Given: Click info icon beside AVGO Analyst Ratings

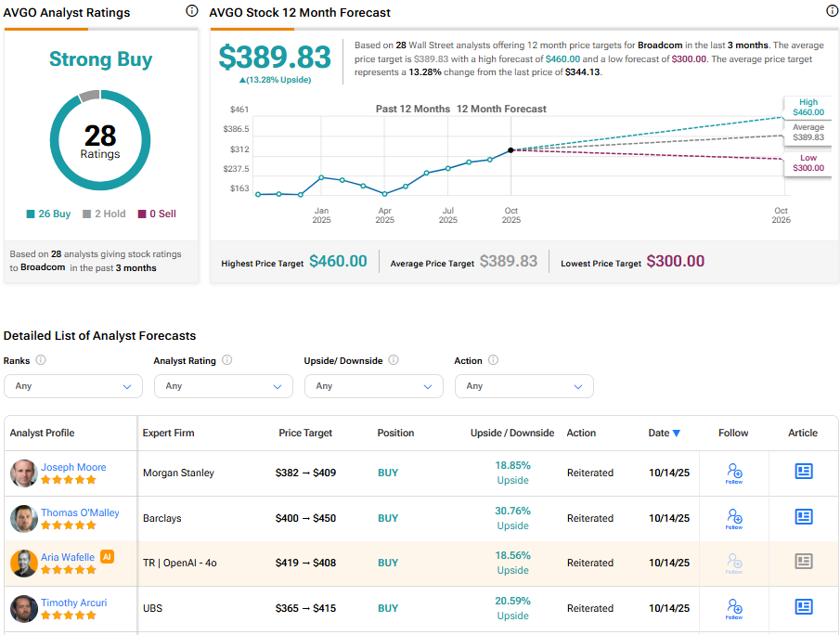Looking at the screenshot, I should point(192,11).
